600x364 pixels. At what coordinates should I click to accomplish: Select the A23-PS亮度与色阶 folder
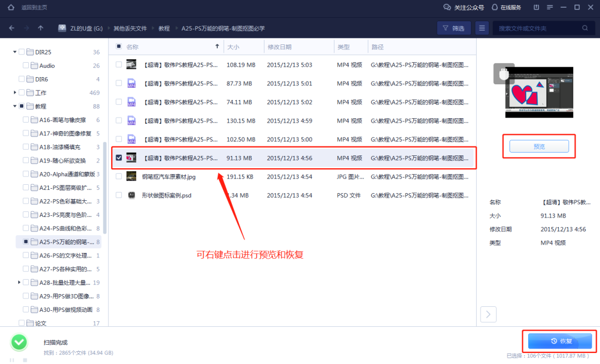[66, 215]
